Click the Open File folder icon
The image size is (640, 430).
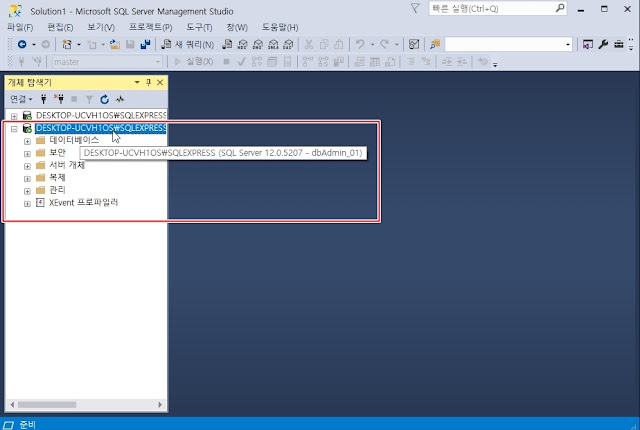[115, 44]
